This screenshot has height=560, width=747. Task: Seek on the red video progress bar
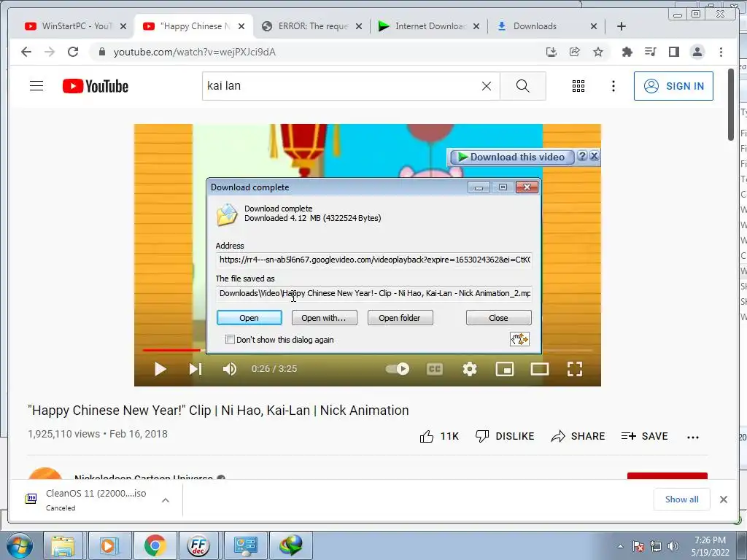171,350
